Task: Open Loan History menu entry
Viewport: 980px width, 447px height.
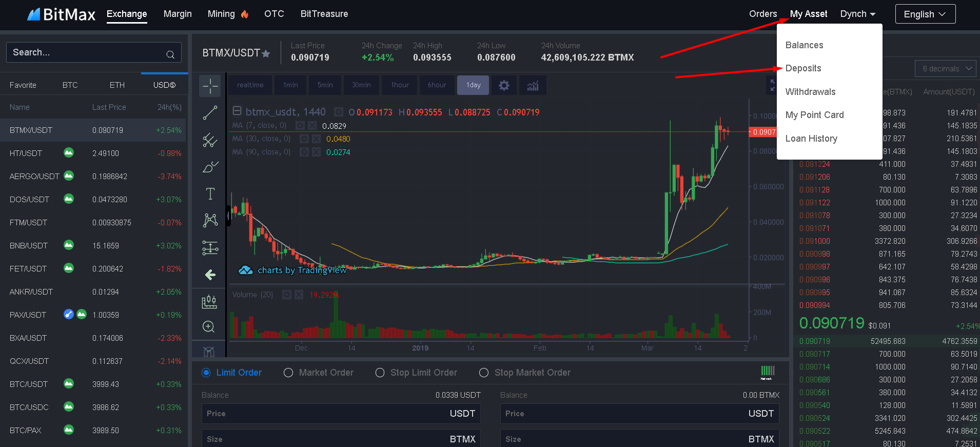Action: tap(811, 139)
